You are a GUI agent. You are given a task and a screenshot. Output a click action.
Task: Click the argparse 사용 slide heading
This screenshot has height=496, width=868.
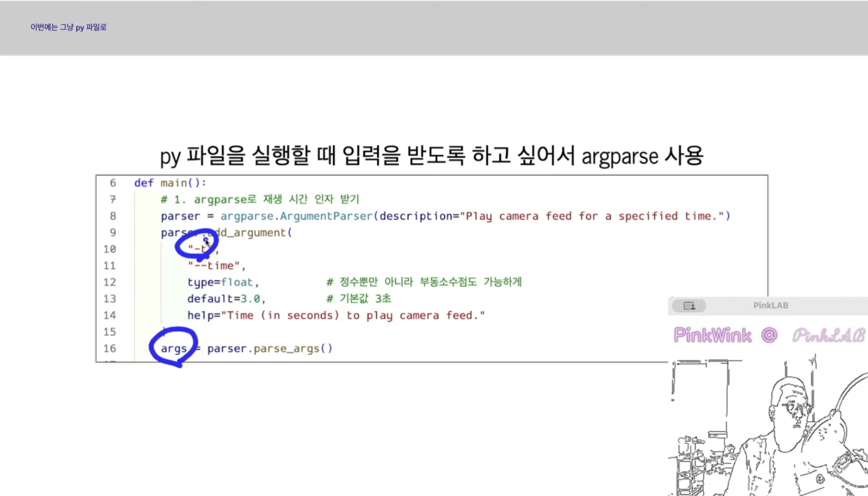431,156
